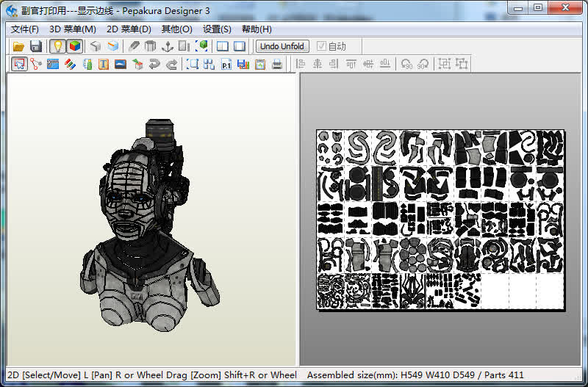This screenshot has height=387, width=588.
Task: Click the 2D unfolded pattern sheet
Action: 440,220
